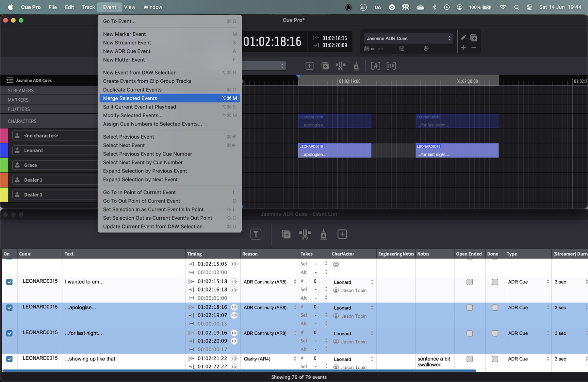Screen dimensions: 588x382
Task: Click the split scissors icon in the Event List toolbar
Action: (x=305, y=234)
